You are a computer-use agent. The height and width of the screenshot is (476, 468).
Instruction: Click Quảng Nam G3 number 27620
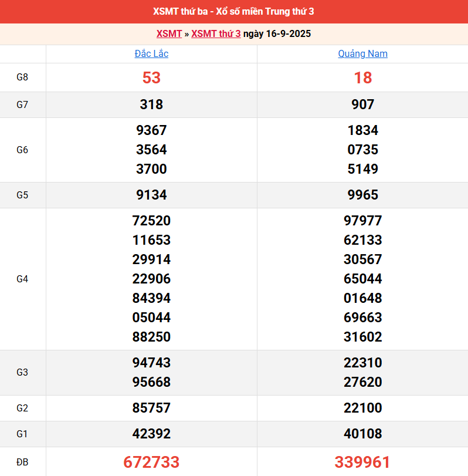pyautogui.click(x=362, y=382)
